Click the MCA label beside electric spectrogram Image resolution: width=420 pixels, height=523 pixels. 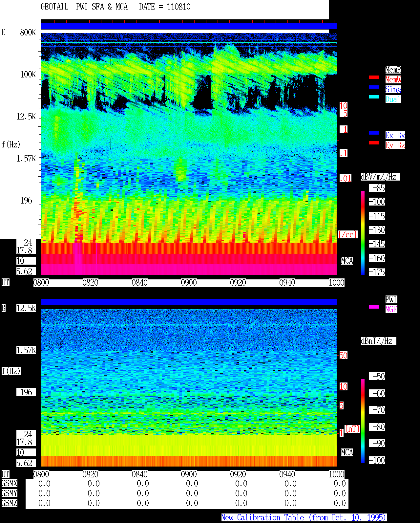347,261
